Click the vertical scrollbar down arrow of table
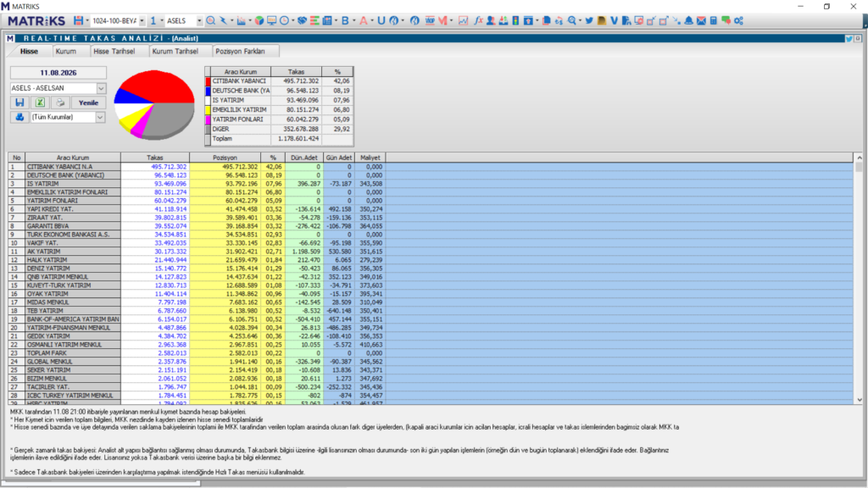 (859, 400)
